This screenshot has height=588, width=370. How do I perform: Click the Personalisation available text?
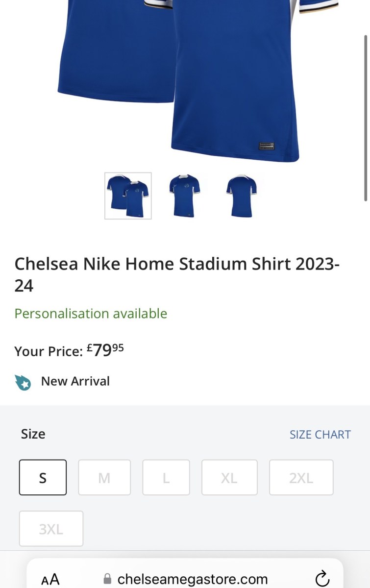[91, 314]
